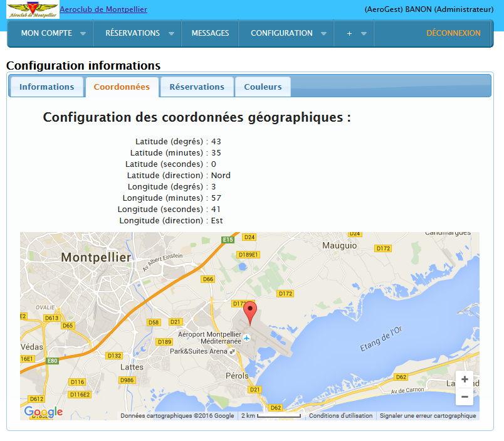Viewport: 504px width, 441px height.
Task: Select the Coordonnées tab
Action: (122, 87)
